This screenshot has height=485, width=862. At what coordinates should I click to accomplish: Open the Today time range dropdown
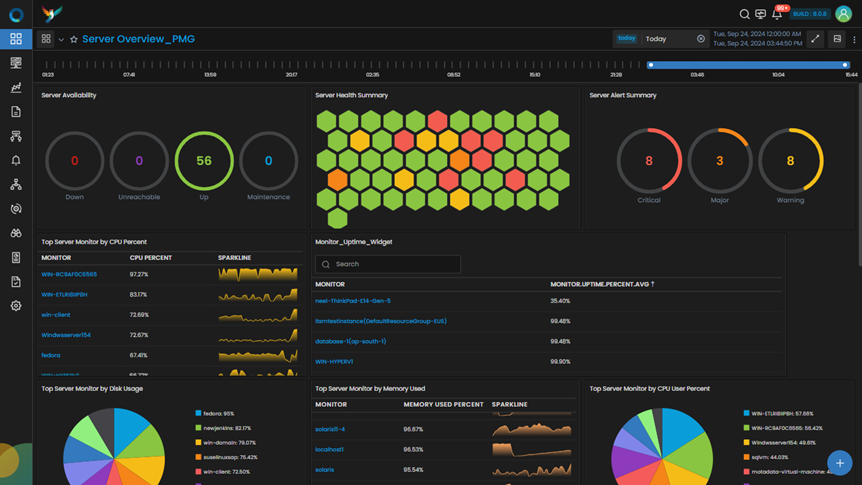click(661, 38)
